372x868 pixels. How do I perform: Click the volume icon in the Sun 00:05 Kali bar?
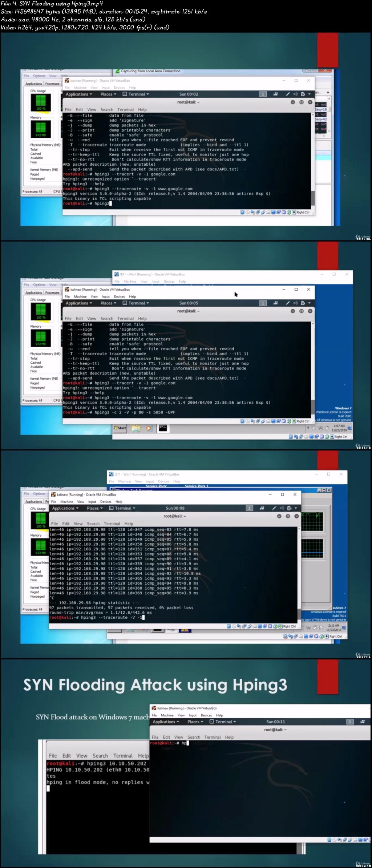coord(295,303)
